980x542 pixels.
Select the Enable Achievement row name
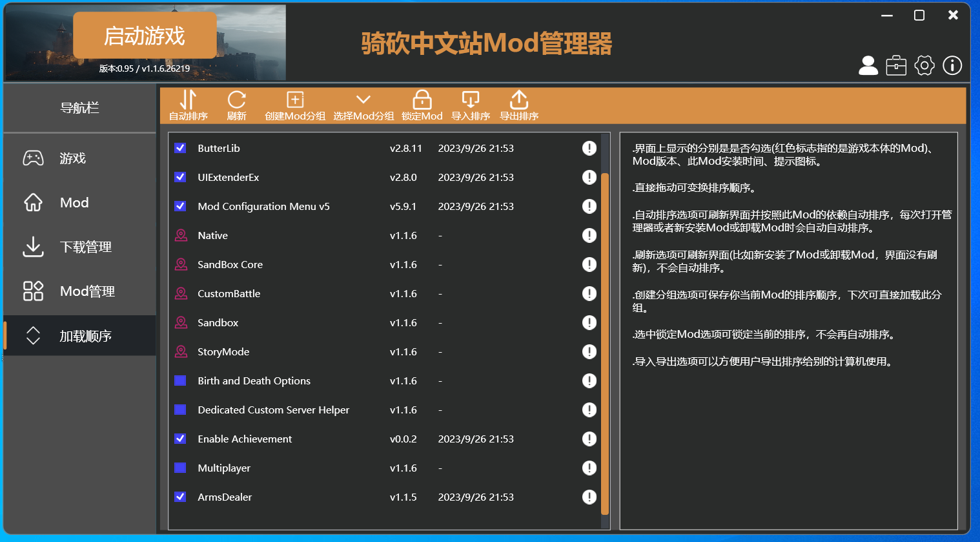click(245, 439)
